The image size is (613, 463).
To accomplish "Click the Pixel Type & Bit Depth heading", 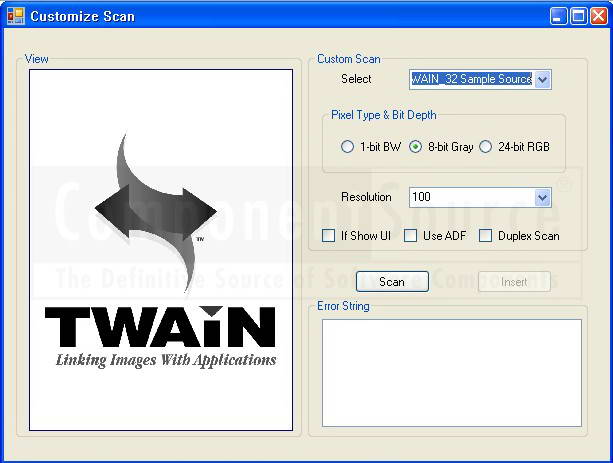I will point(384,115).
